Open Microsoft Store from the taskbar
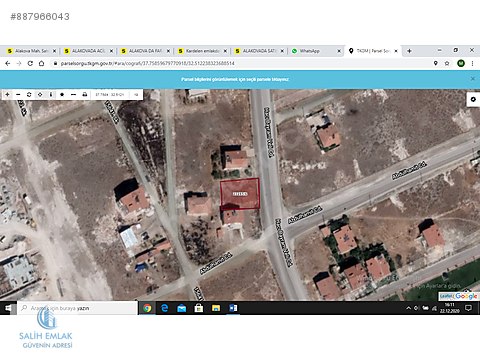 click(x=199, y=308)
